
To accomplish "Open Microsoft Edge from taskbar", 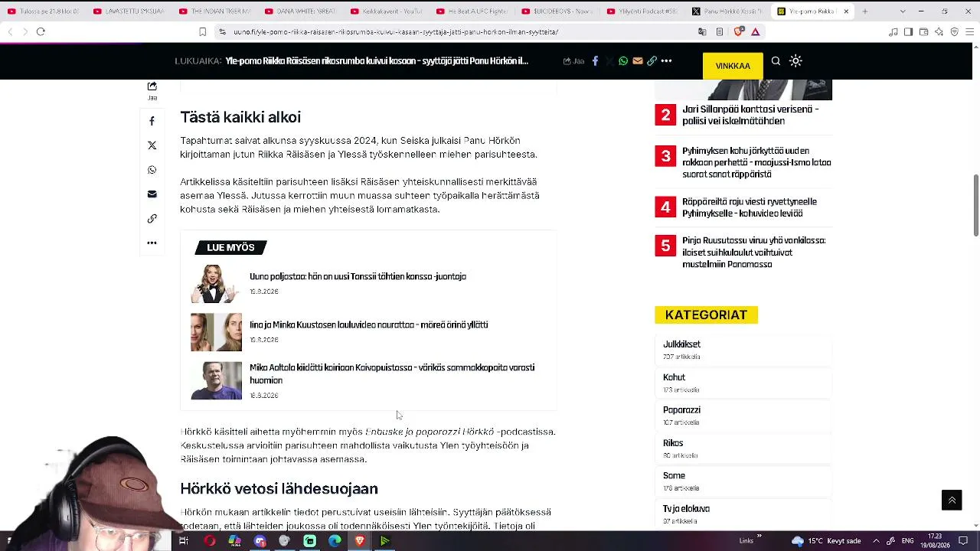I will point(335,541).
